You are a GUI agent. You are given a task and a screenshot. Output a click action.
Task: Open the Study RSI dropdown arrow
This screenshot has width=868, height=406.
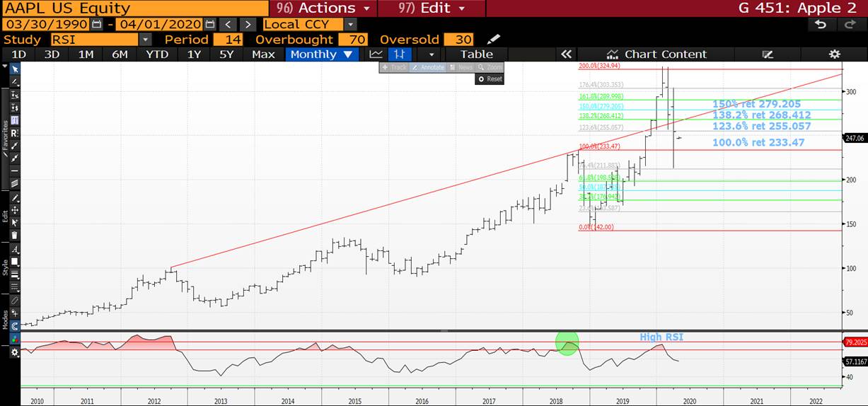(145, 40)
